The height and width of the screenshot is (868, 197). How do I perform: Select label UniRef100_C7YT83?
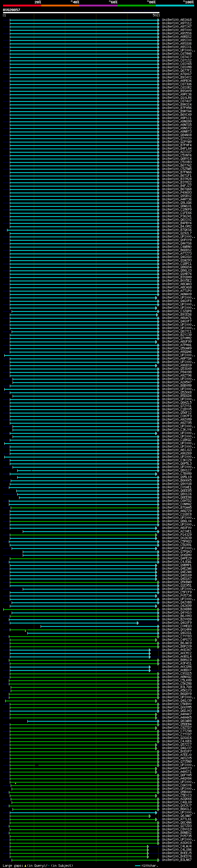(x=177, y=636)
